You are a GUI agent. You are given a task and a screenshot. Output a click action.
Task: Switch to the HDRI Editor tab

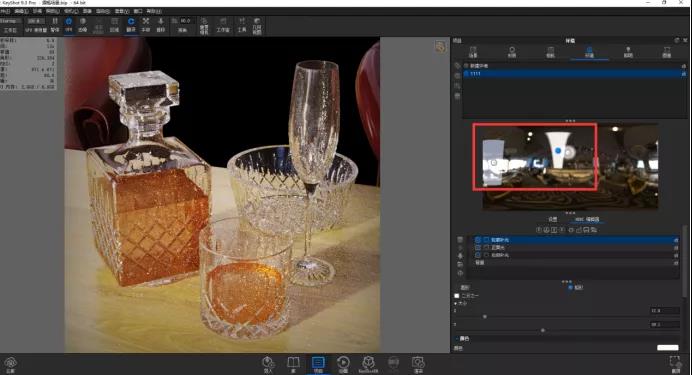pyautogui.click(x=587, y=219)
